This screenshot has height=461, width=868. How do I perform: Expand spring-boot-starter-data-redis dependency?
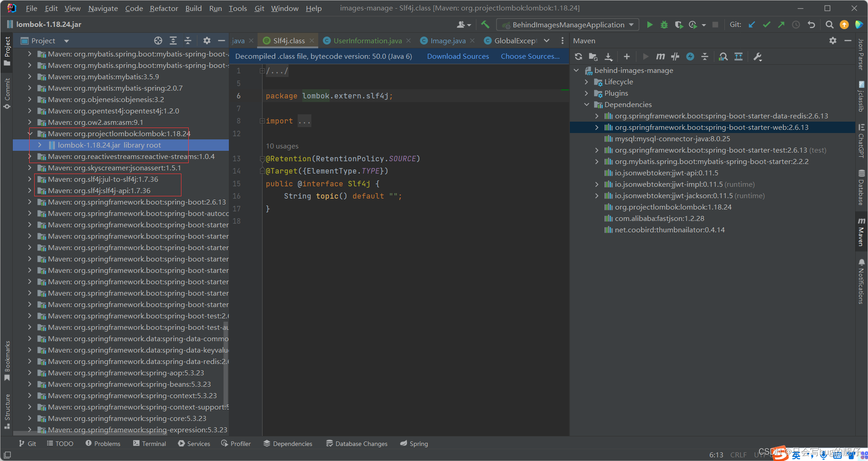tap(597, 116)
